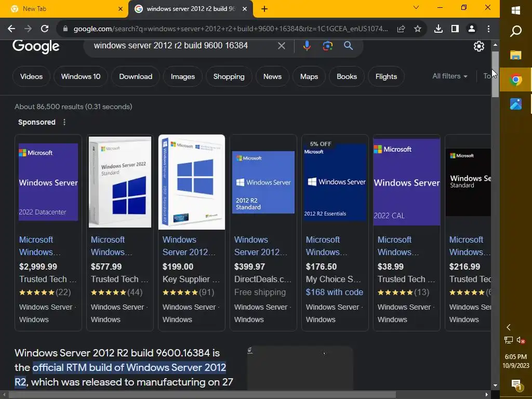Expand the All filters dropdown
This screenshot has width=532, height=399.
pos(449,76)
